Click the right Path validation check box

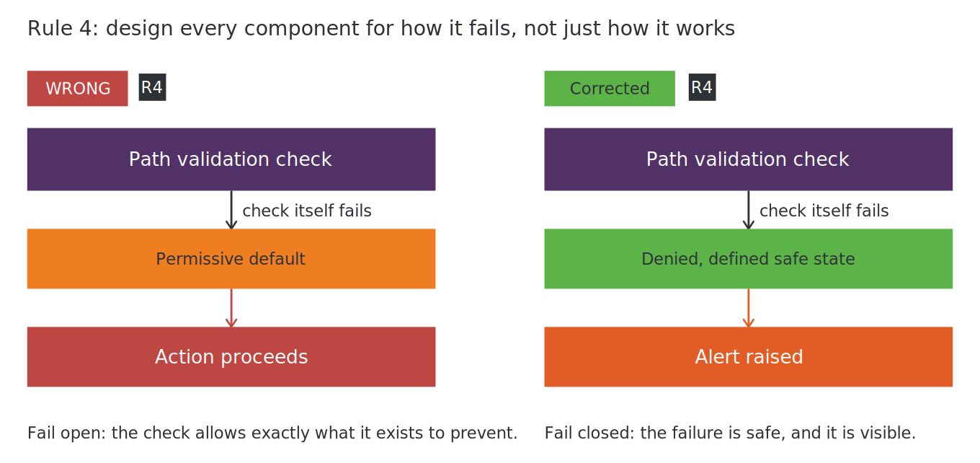point(748,159)
